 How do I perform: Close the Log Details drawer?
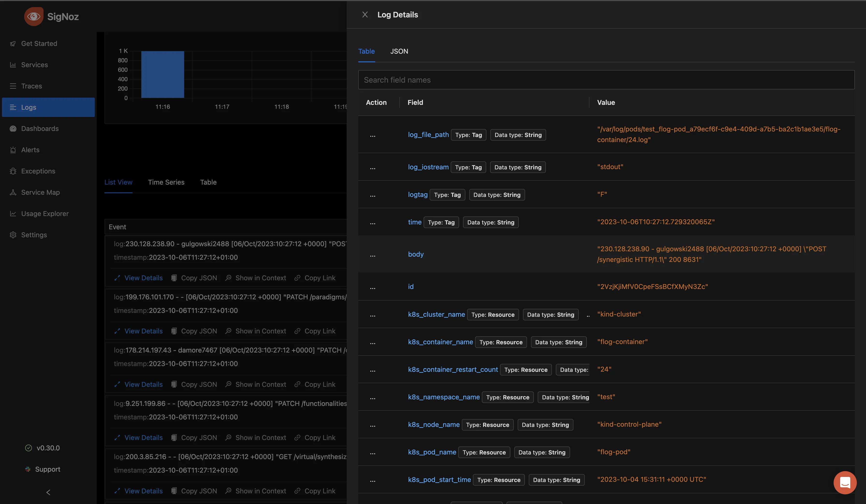pyautogui.click(x=365, y=15)
